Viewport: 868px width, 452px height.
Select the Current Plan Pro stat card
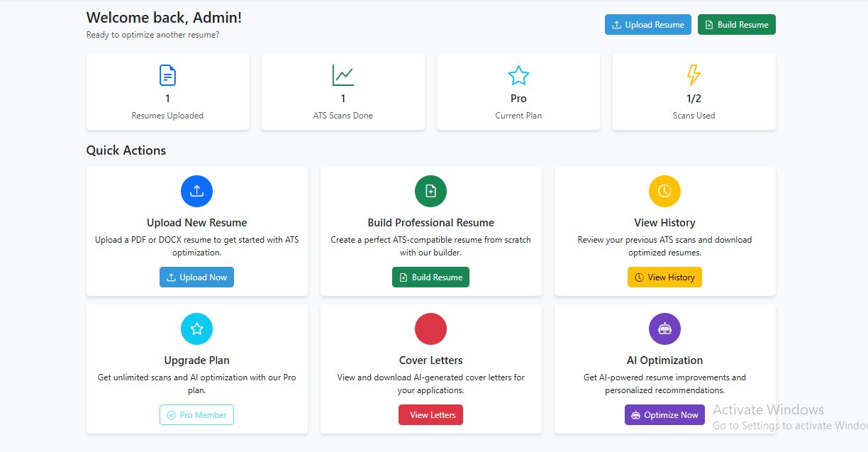point(518,92)
